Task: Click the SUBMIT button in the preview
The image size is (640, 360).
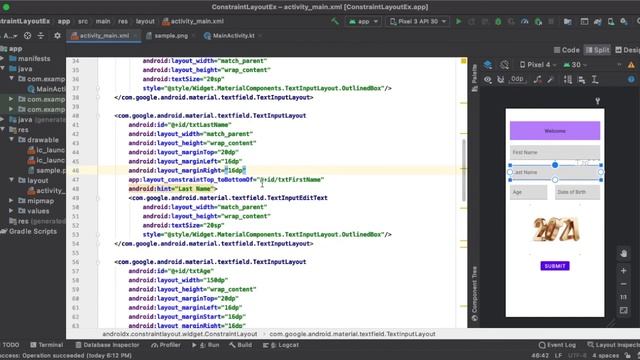Action: [555, 266]
